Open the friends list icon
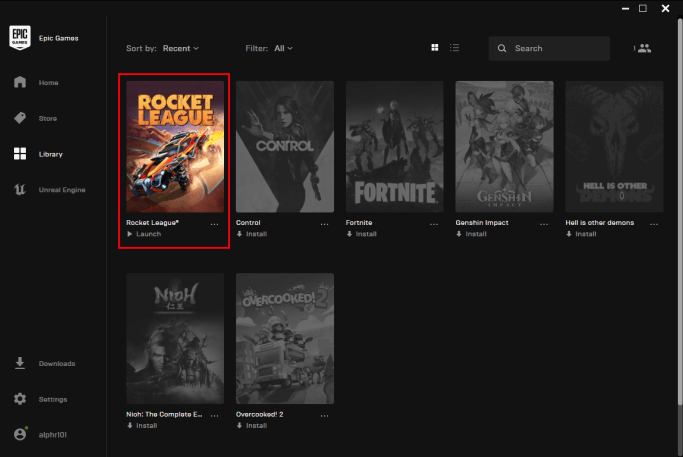Viewport: 683px width, 457px height. 644,48
